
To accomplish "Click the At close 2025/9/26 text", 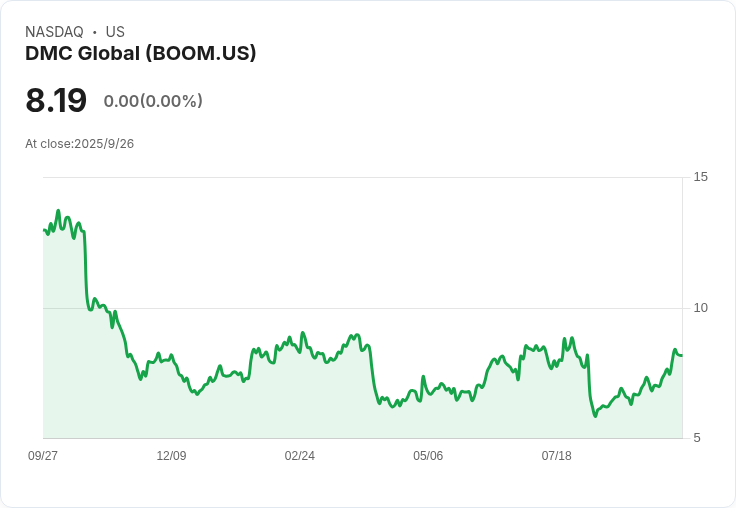I will [80, 144].
